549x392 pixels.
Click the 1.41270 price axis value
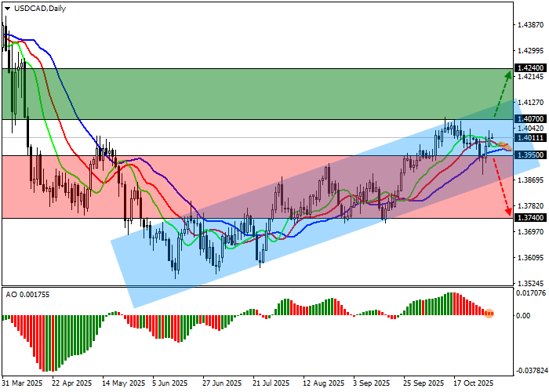[531, 103]
